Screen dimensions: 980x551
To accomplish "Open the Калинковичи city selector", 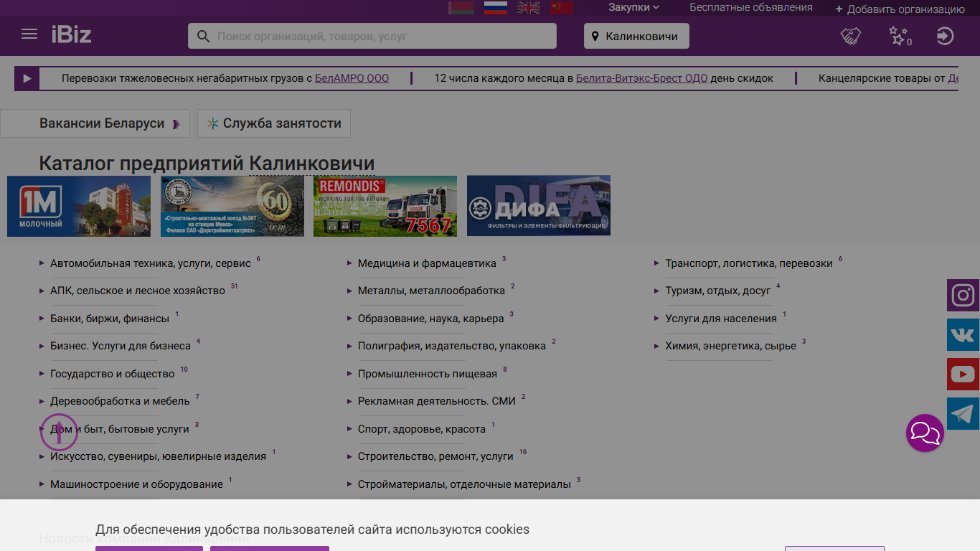I will pyautogui.click(x=636, y=36).
